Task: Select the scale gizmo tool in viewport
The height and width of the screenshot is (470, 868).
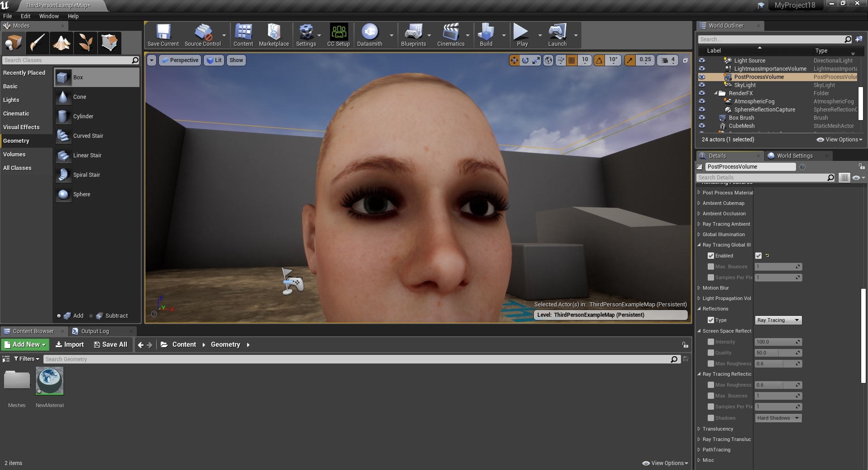Action: 536,60
